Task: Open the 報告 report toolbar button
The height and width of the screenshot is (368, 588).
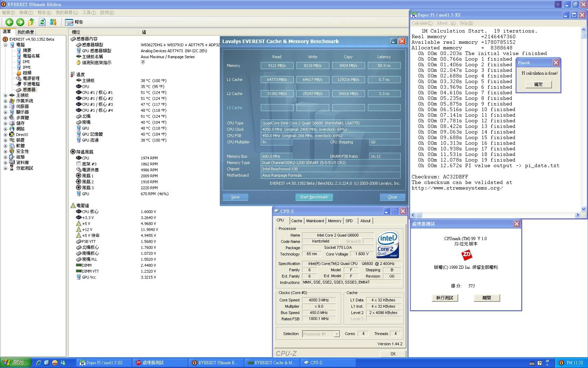Action: click(x=74, y=22)
